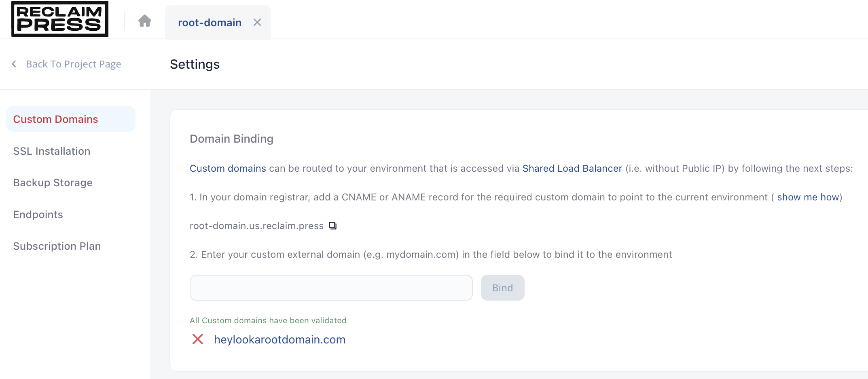Switch to the root-domain environment tab
Image resolution: width=868 pixels, height=379 pixels.
pyautogui.click(x=210, y=22)
